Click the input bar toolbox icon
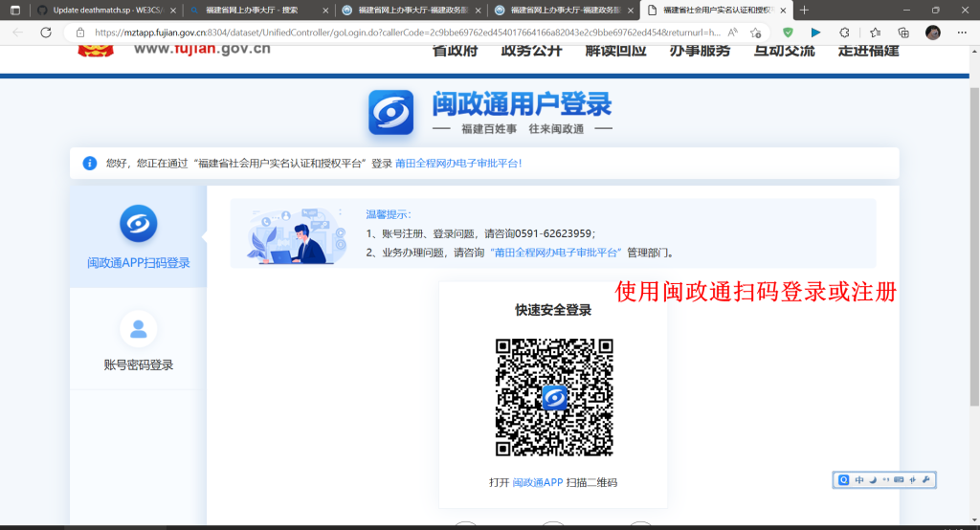 coord(912,480)
